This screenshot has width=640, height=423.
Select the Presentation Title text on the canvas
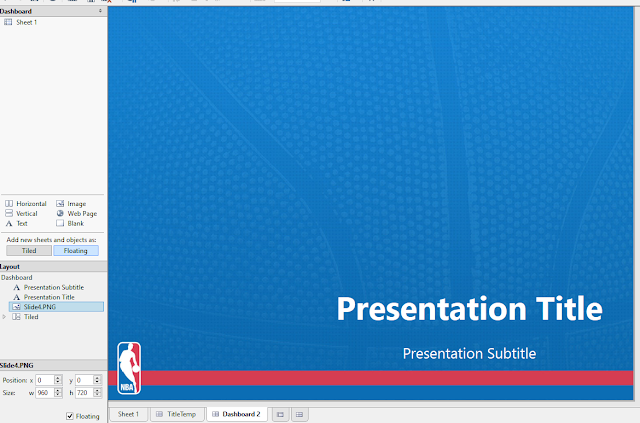(x=469, y=309)
